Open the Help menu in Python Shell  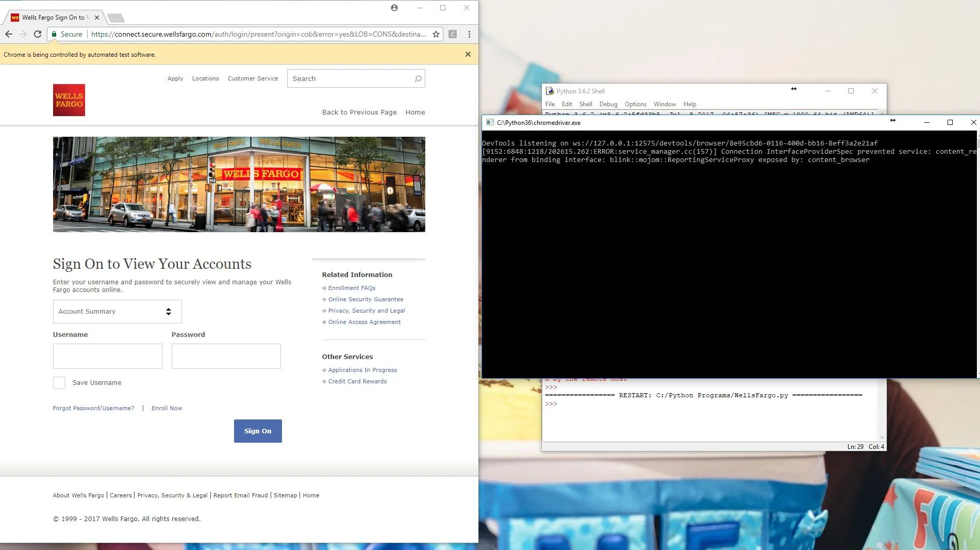pyautogui.click(x=690, y=104)
